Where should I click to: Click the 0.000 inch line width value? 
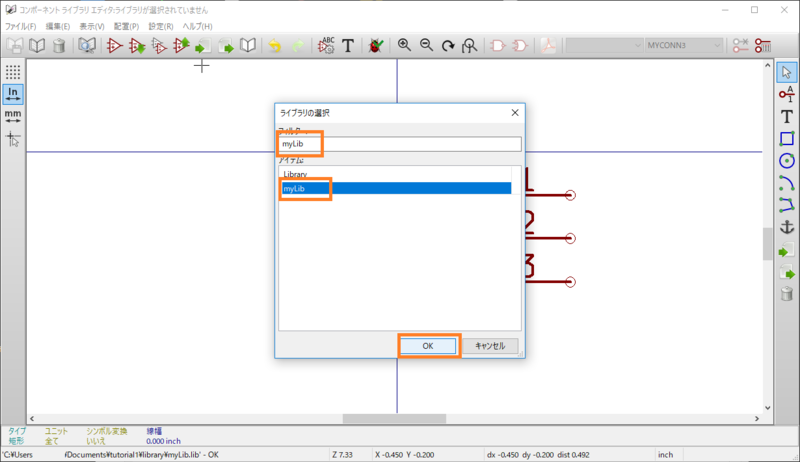[x=163, y=441]
